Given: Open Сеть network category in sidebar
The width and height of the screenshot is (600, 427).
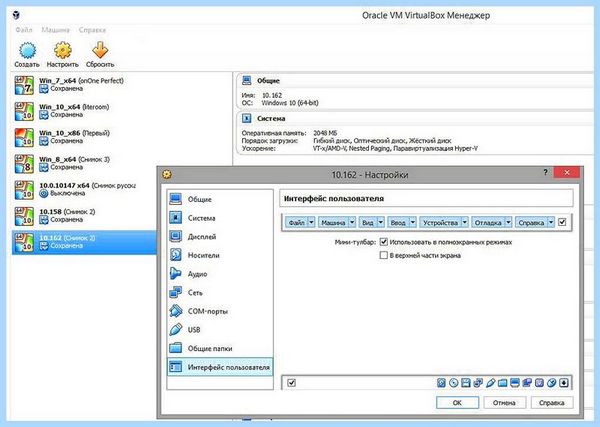Looking at the screenshot, I should (x=220, y=293).
